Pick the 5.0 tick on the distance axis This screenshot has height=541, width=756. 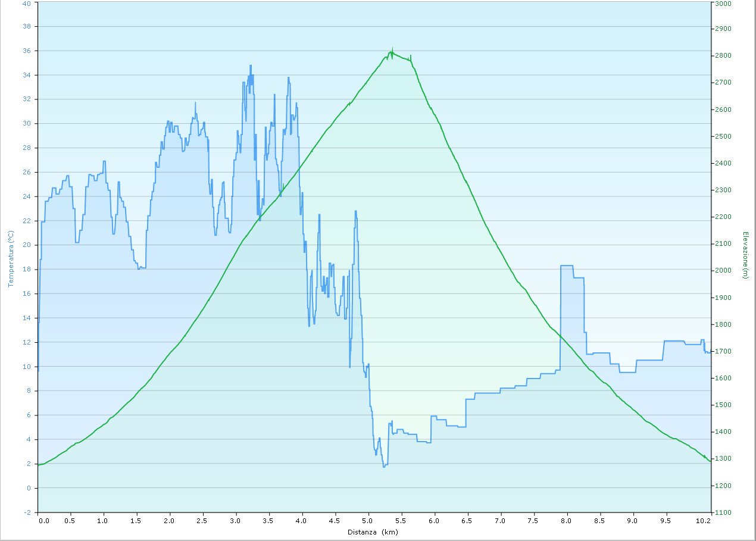click(369, 521)
